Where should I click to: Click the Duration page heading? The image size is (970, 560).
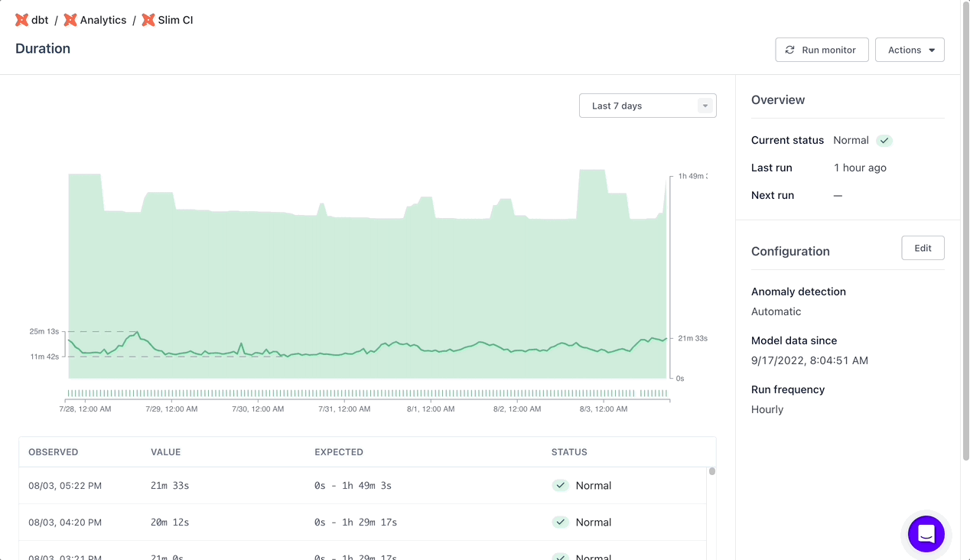(x=43, y=48)
